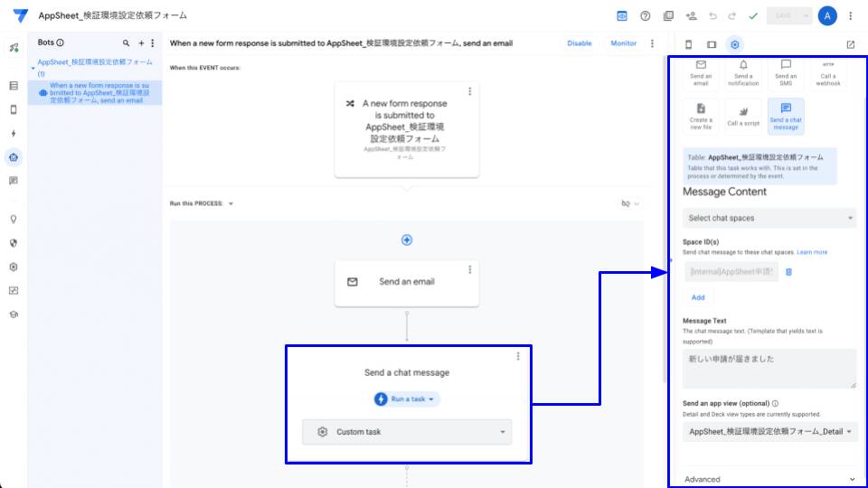The height and width of the screenshot is (488, 868).
Task: Choose the Send an email task type
Action: (x=701, y=73)
